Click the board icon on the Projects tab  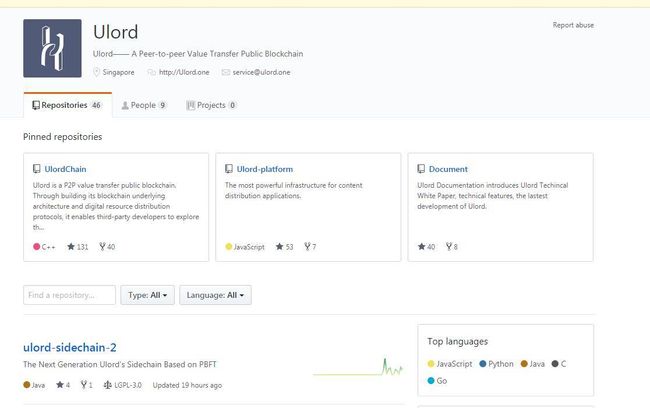pos(191,106)
